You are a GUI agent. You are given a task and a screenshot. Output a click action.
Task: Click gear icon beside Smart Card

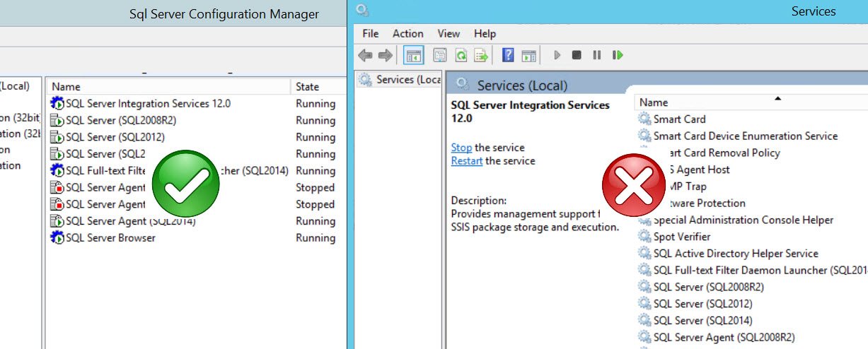coord(644,119)
